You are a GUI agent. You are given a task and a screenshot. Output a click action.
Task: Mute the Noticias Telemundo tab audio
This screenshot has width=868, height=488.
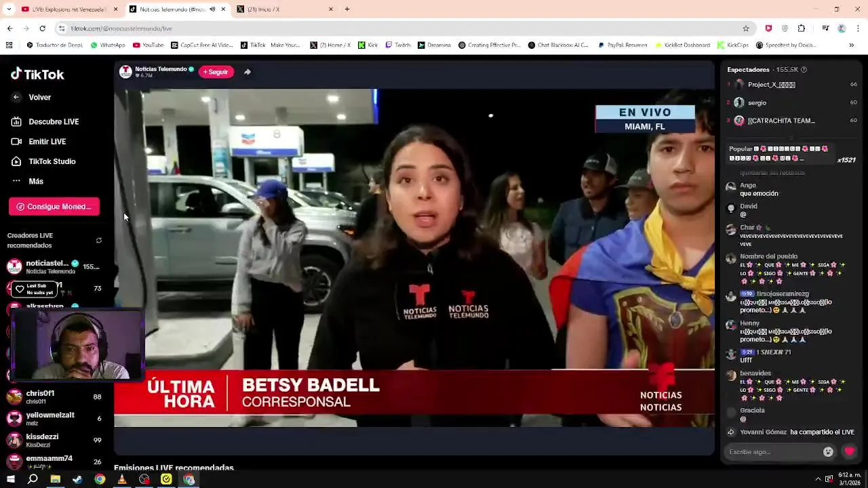(x=212, y=9)
